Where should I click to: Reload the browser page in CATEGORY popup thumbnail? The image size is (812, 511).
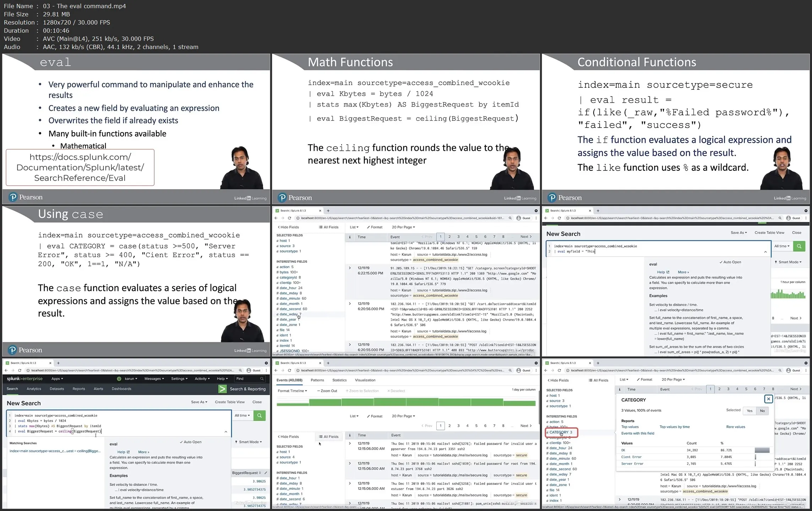(559, 370)
